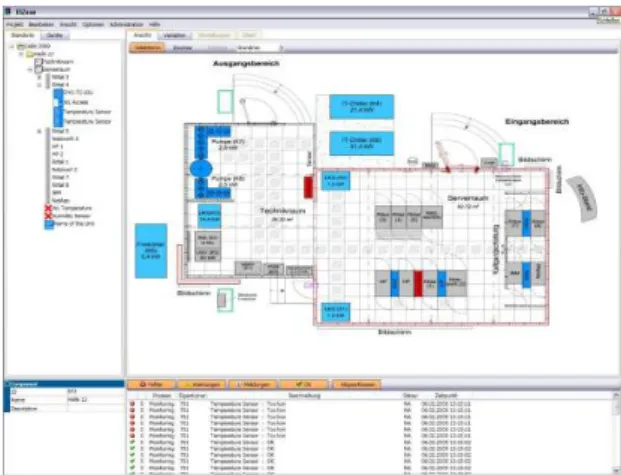The width and height of the screenshot is (621, 475).
Task: Collapse the Serverraum tree node
Action: point(30,69)
